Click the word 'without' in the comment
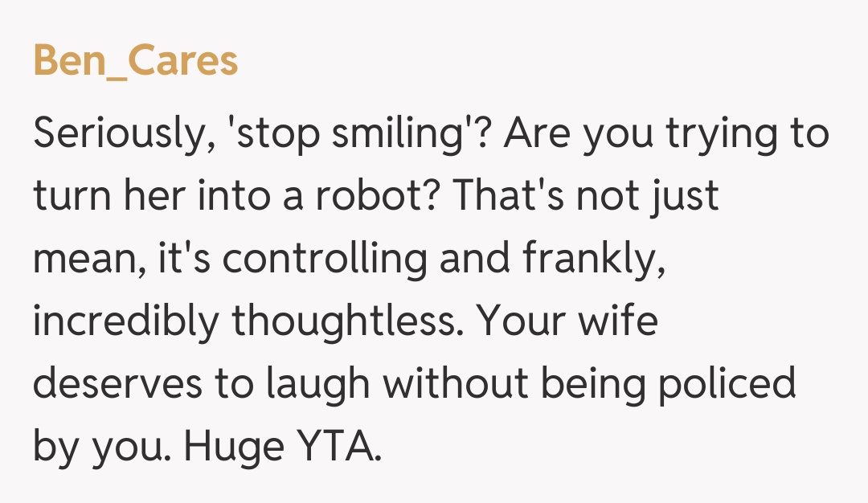 point(455,384)
